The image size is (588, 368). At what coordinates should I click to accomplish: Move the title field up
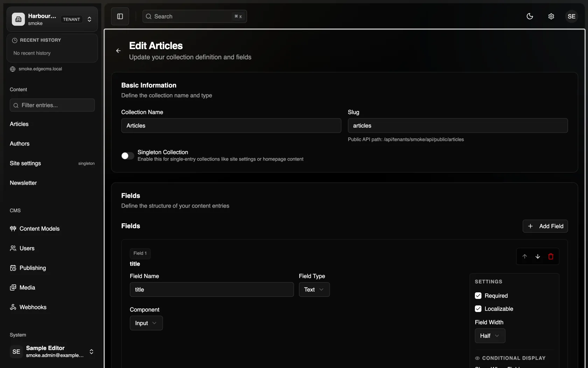pyautogui.click(x=525, y=257)
